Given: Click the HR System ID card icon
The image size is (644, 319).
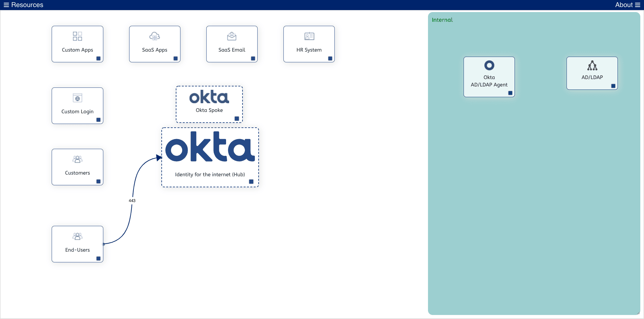Looking at the screenshot, I should (x=309, y=36).
